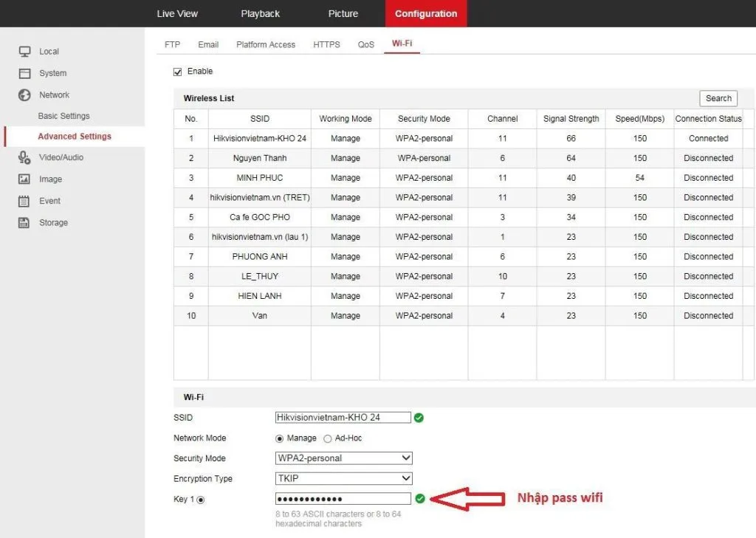Select the Key 1 radio button
The width and height of the screenshot is (756, 538).
coord(201,500)
